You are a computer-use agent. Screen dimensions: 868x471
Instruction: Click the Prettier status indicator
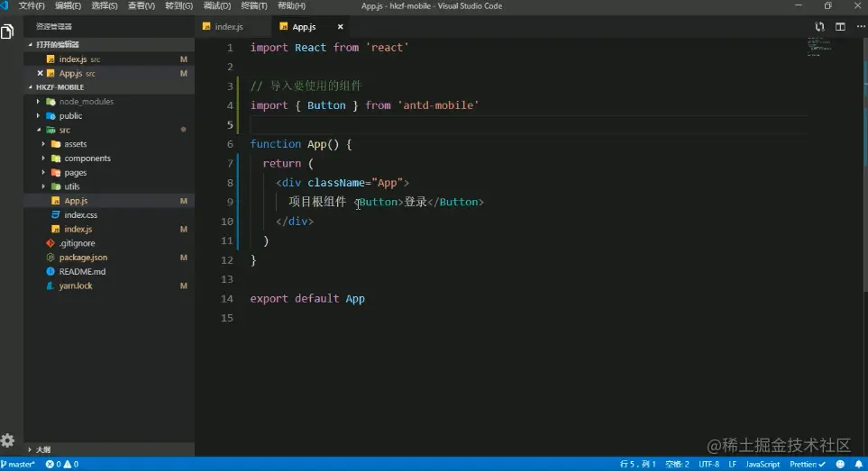(807, 465)
